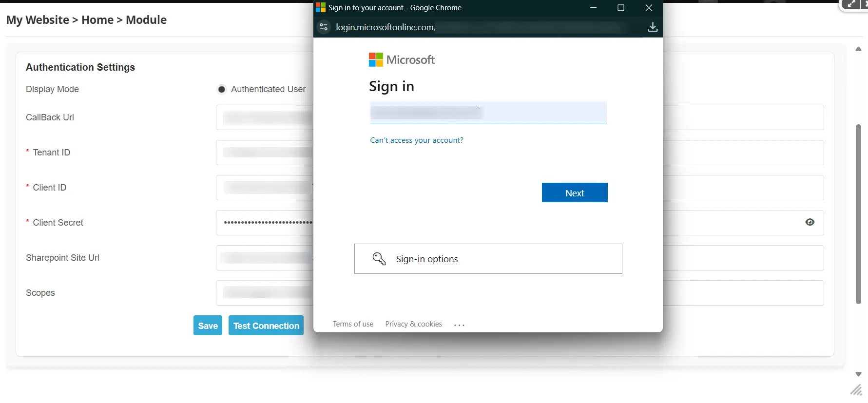Click the fullscreen expand icon in the corner
The width and height of the screenshot is (868, 403).
tap(851, 4)
